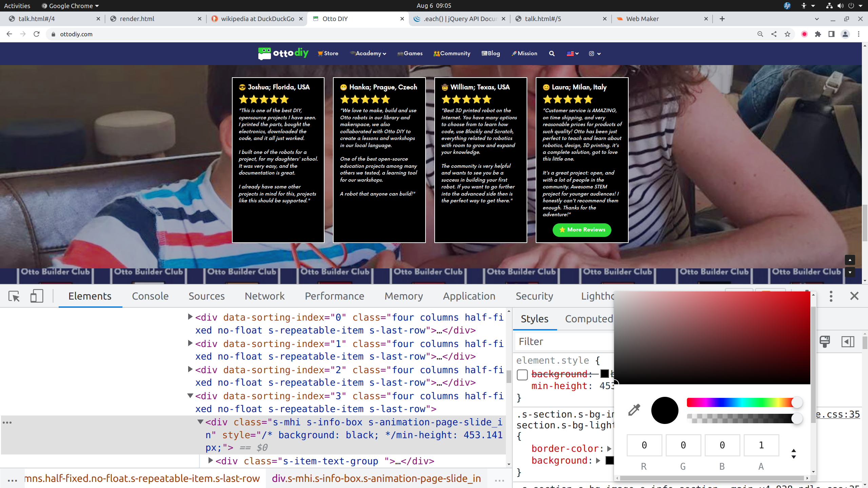
Task: Enable the background property checkbox
Action: click(x=522, y=374)
